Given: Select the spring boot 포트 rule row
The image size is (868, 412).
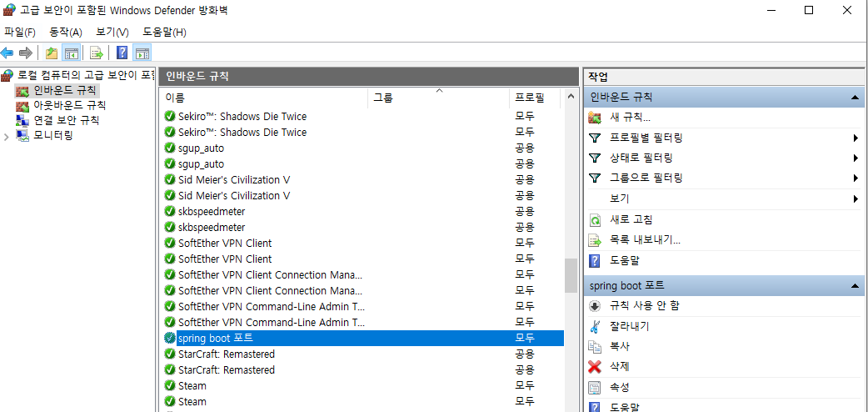Looking at the screenshot, I should point(364,338).
